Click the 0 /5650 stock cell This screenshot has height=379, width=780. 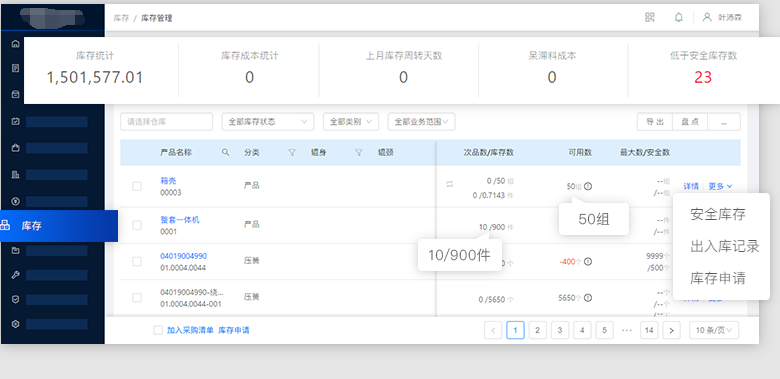click(x=496, y=299)
